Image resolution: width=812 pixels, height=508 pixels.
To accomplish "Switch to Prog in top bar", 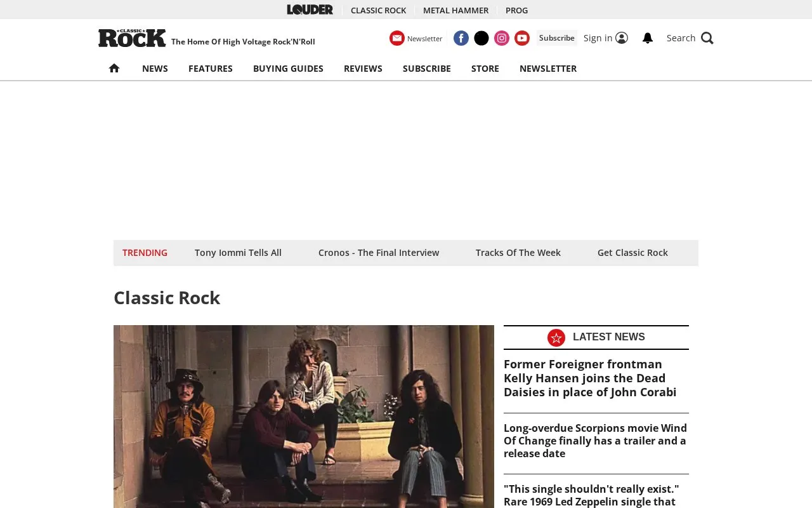I will click(516, 10).
